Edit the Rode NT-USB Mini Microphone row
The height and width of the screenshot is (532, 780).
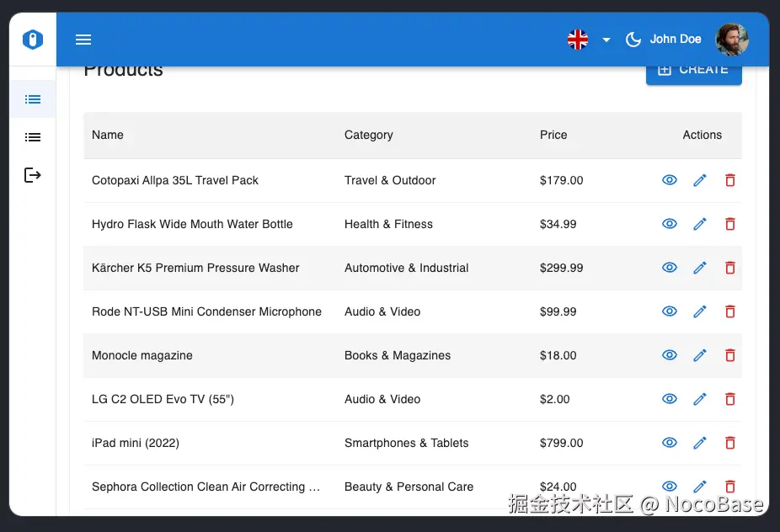click(x=700, y=311)
